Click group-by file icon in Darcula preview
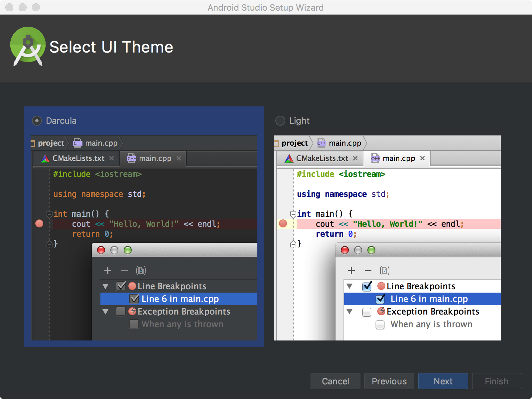The height and width of the screenshot is (399, 532). pos(141,271)
